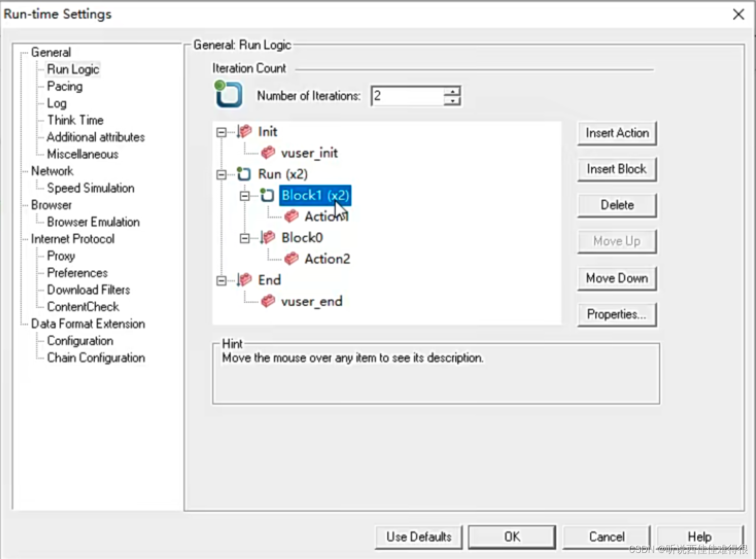The width and height of the screenshot is (756, 559).
Task: Confirm settings with OK
Action: click(512, 537)
